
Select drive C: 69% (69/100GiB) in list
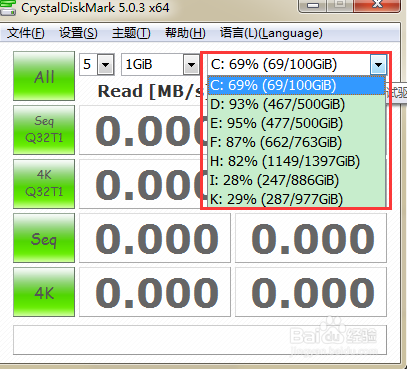(x=297, y=85)
